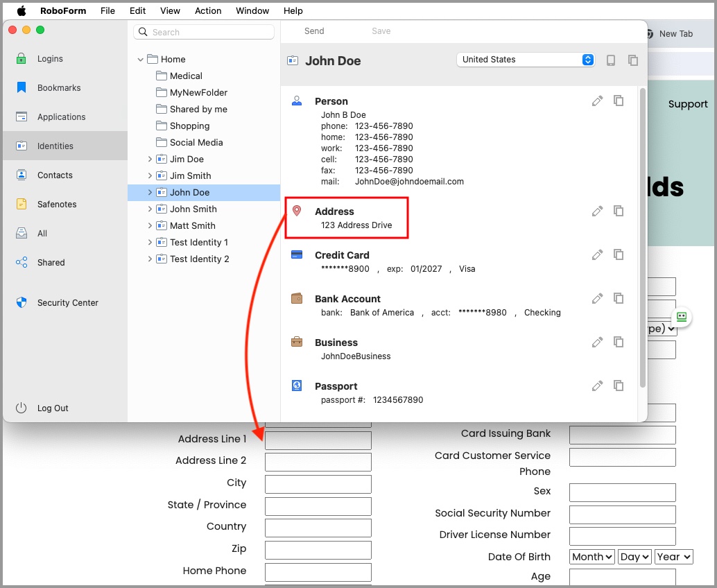Expand the John Smith identity
The height and width of the screenshot is (588, 717).
[150, 209]
